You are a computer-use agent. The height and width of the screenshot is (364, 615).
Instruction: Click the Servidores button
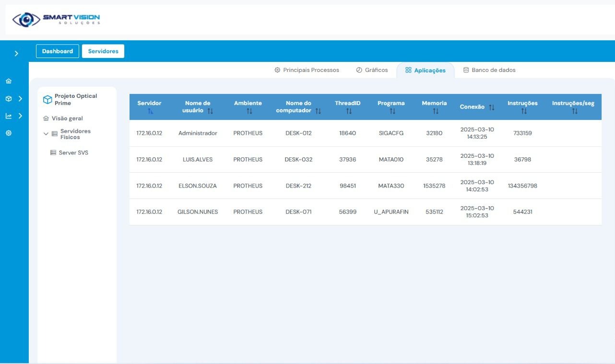(103, 51)
